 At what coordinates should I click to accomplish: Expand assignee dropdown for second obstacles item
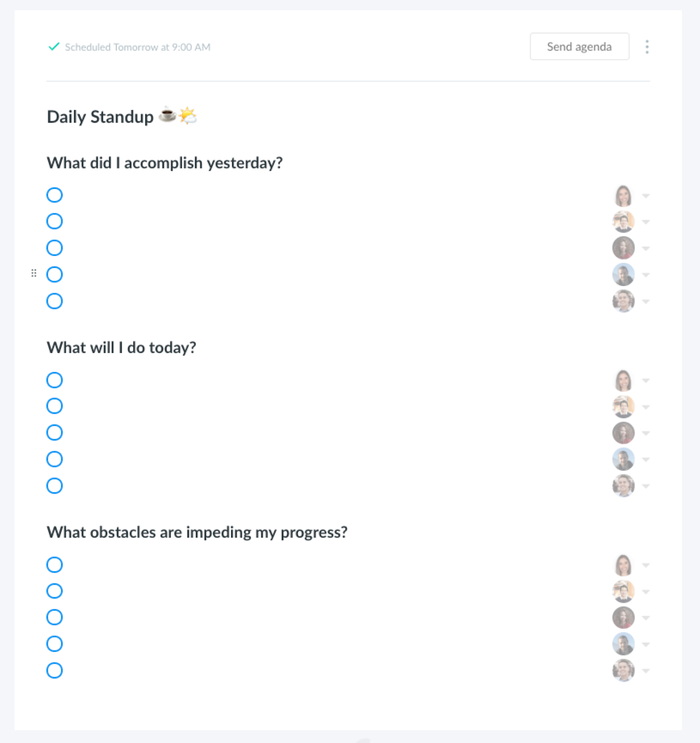646,592
